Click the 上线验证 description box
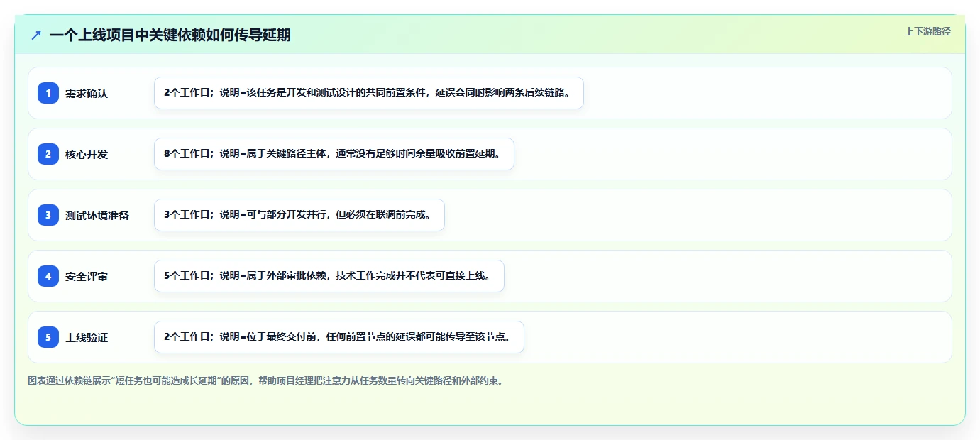The width and height of the screenshot is (980, 440). point(339,337)
